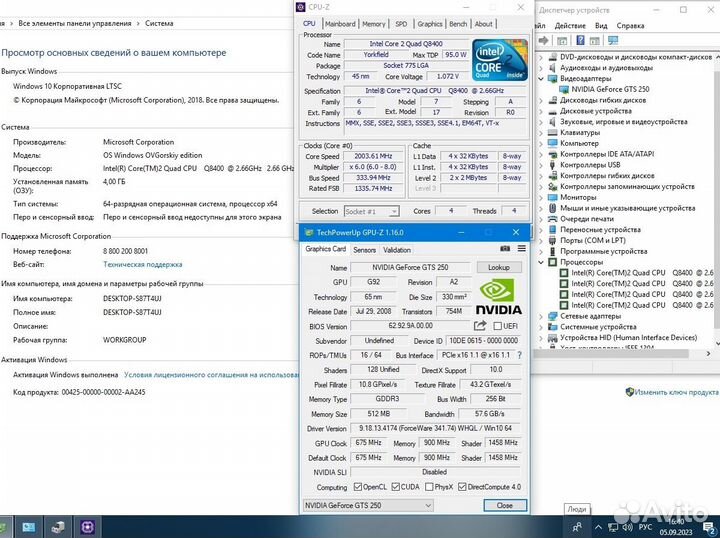The width and height of the screenshot is (720, 538).
Task: Expand the Контроллеры USB node
Action: point(541,165)
